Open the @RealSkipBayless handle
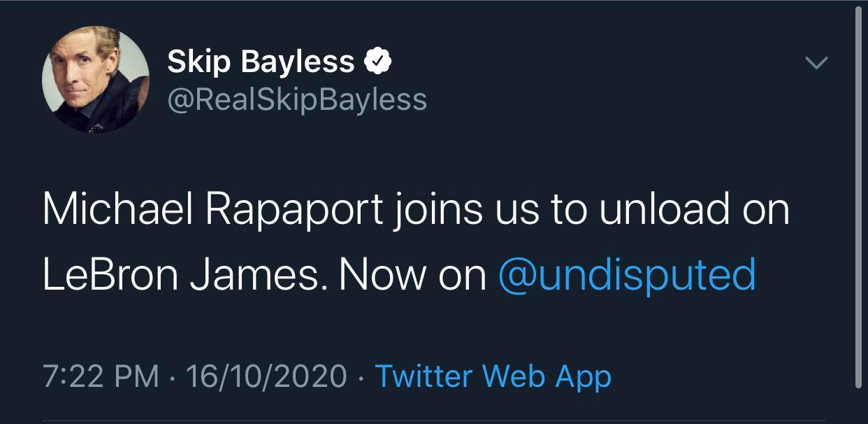868x424 pixels. click(297, 99)
